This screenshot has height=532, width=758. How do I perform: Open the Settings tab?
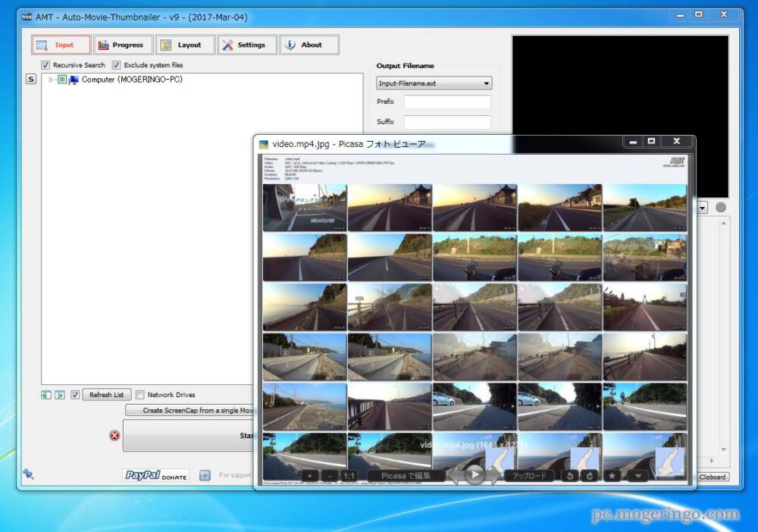(x=246, y=45)
